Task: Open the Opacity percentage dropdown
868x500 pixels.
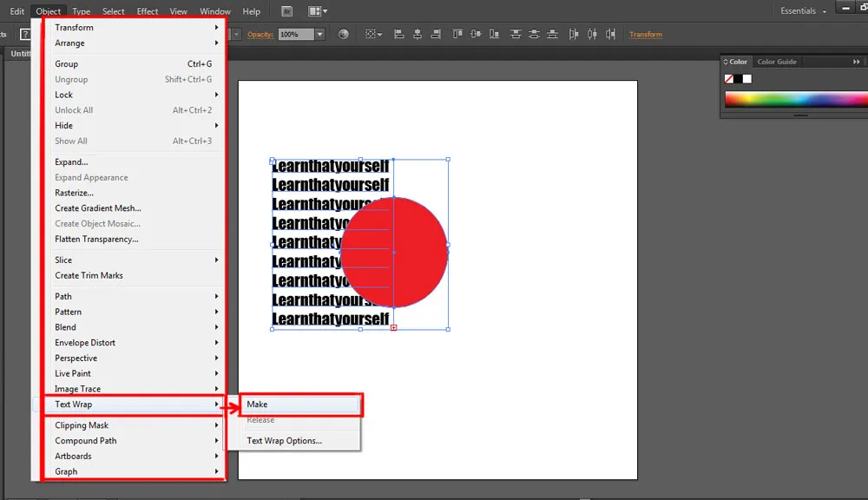Action: (319, 34)
